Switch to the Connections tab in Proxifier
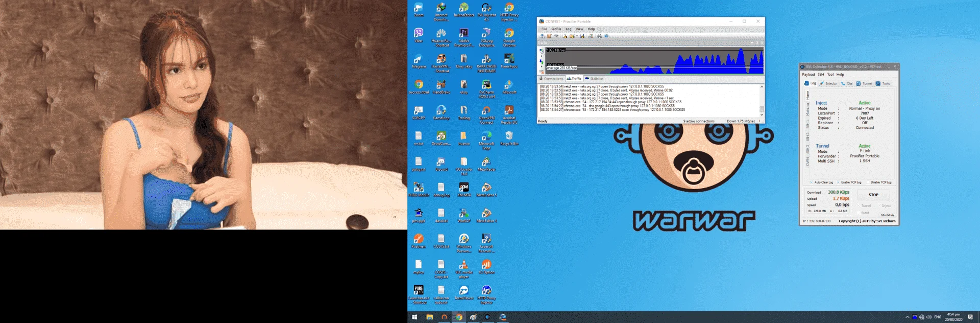This screenshot has width=980, height=323. tap(551, 79)
